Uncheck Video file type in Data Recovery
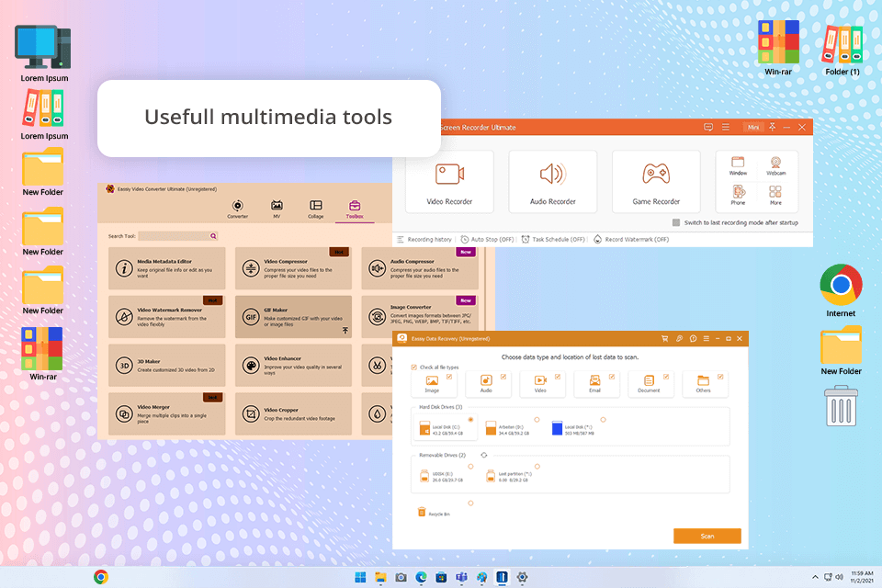 coord(558,377)
